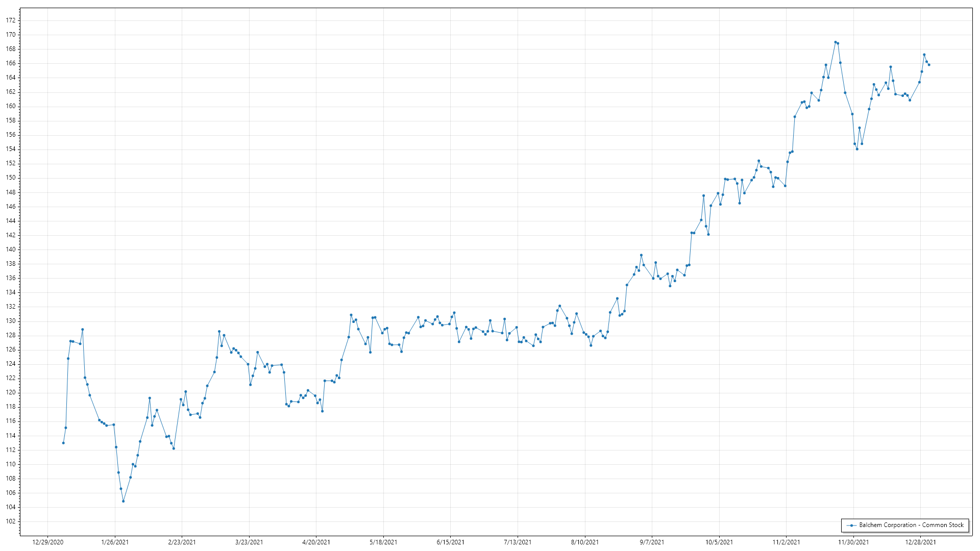Screen dimensions: 980x551
Task: Click the 9/7/2021 x-axis label
Action: (x=652, y=542)
